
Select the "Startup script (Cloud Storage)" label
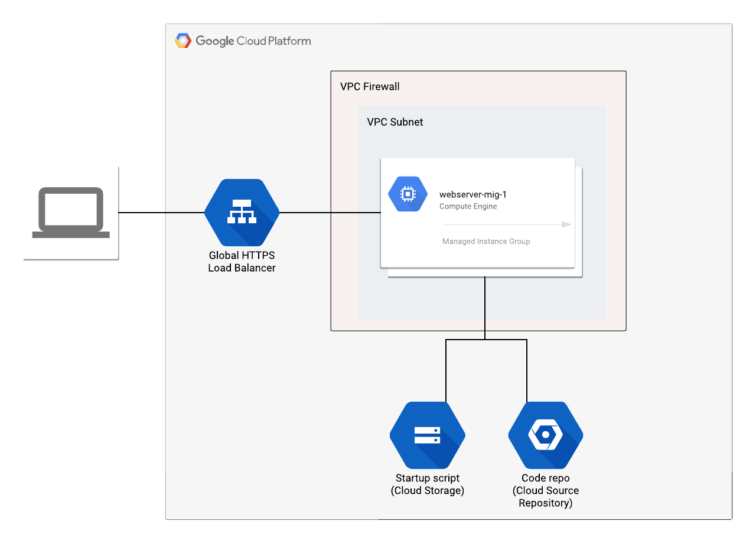428,484
